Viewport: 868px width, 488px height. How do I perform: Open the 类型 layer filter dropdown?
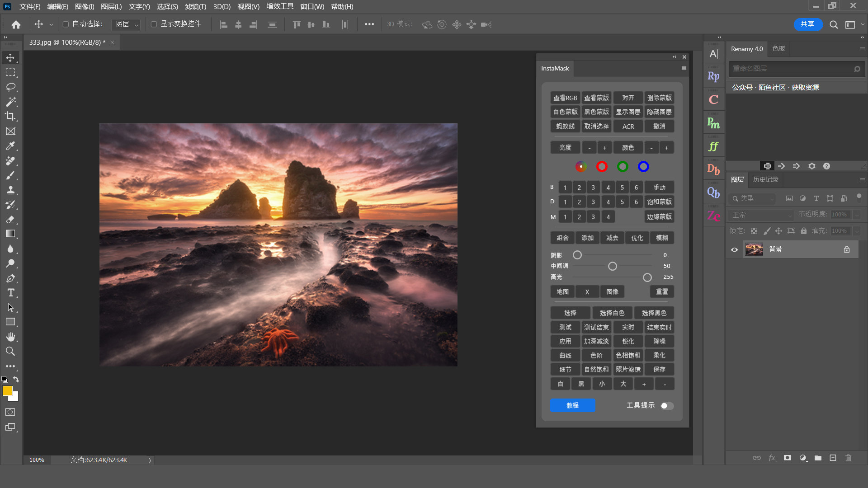(x=752, y=198)
